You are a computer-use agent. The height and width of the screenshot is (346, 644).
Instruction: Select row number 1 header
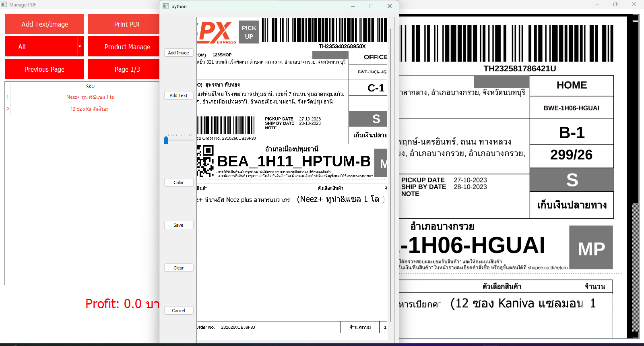[x=8, y=97]
